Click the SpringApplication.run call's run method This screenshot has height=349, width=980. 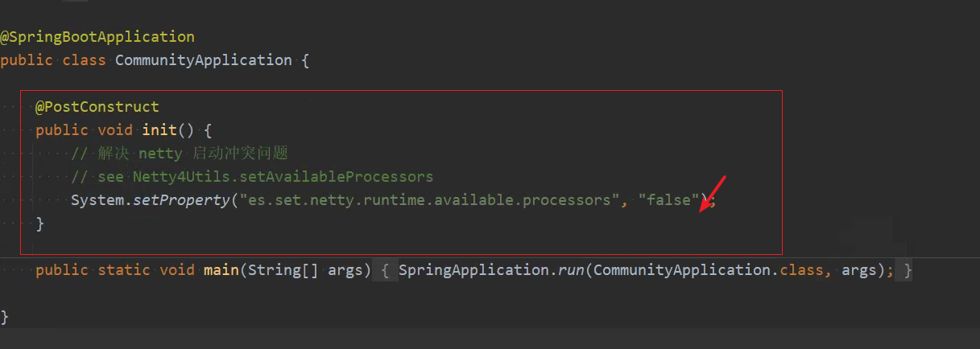coord(571,270)
